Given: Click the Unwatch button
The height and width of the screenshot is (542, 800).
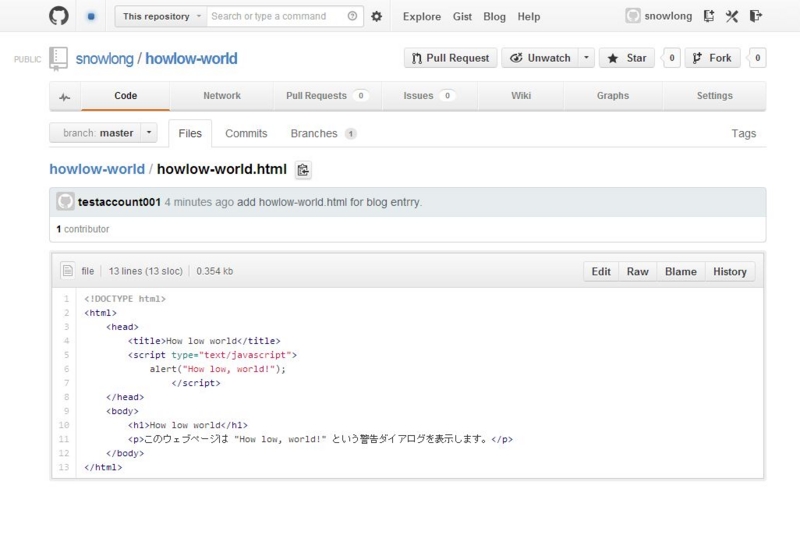Looking at the screenshot, I should pyautogui.click(x=540, y=58).
